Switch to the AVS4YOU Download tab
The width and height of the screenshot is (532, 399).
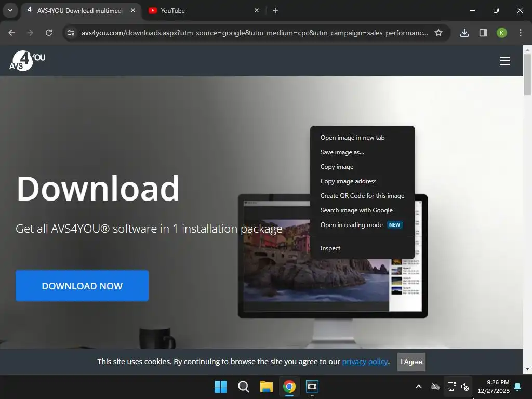tap(81, 10)
